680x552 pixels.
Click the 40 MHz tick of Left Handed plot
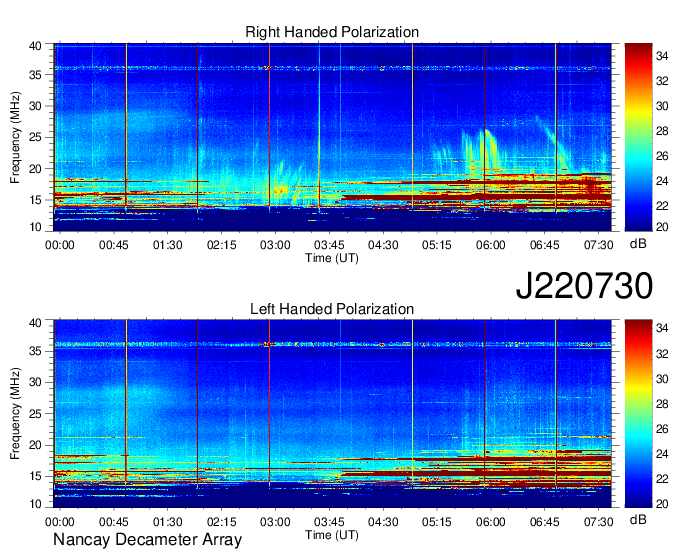point(36,323)
